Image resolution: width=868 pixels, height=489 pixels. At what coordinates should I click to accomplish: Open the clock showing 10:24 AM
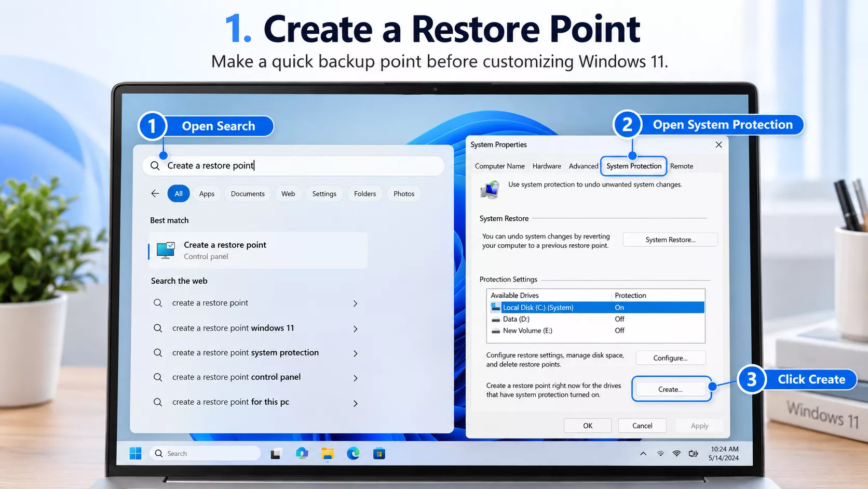(x=724, y=453)
